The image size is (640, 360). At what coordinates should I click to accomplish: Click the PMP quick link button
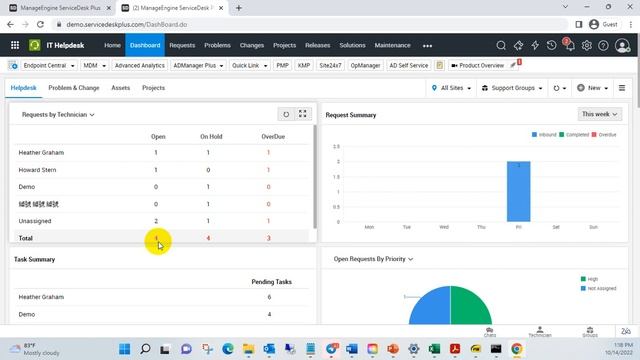pyautogui.click(x=282, y=65)
